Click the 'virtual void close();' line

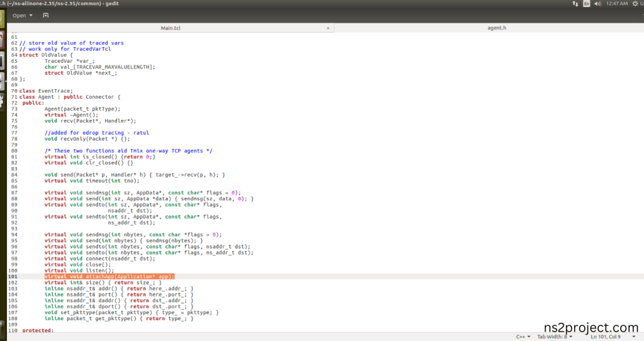pyautogui.click(x=77, y=264)
